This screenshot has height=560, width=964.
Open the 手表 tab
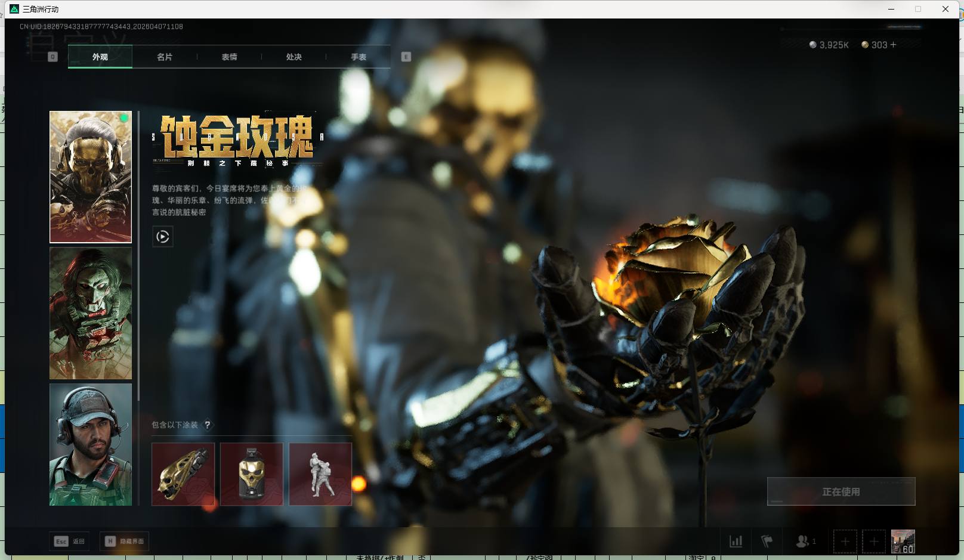click(359, 57)
